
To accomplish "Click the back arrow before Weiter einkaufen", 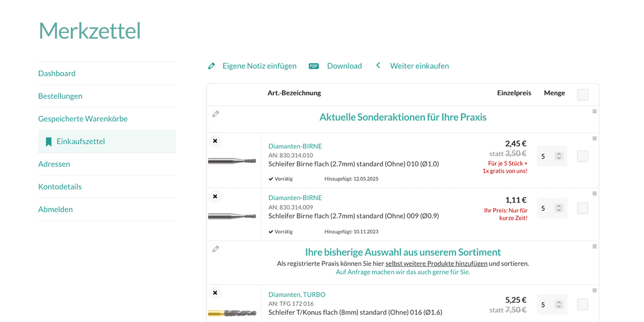I will (x=378, y=65).
